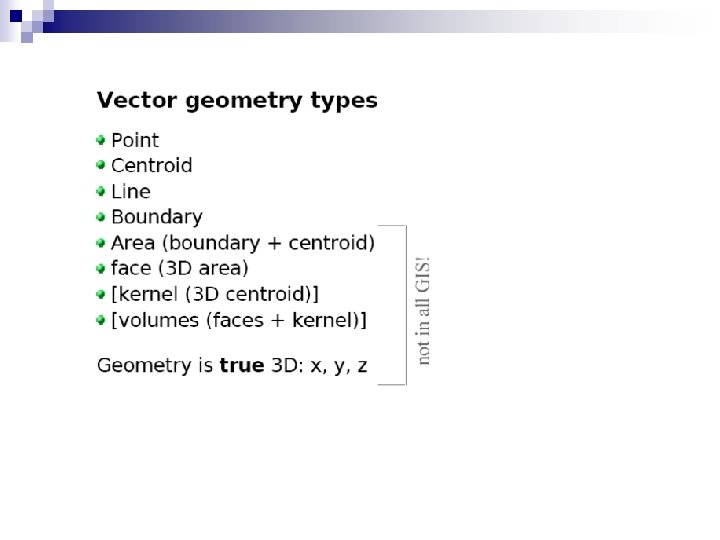This screenshot has height=540, width=720.
Task: Click the face (3D area) text
Action: tap(180, 269)
